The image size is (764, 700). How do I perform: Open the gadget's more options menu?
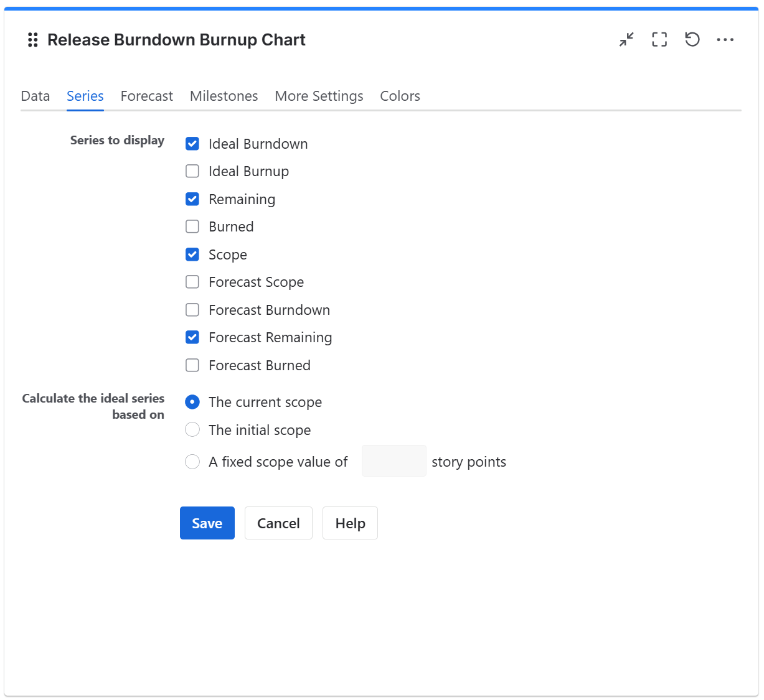725,40
